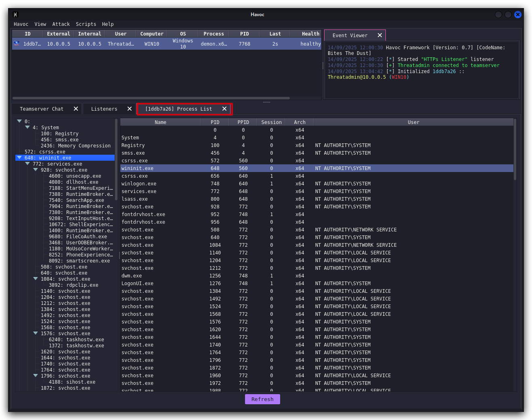Collapse the 928: svchost.exe tree node

pyautogui.click(x=36, y=170)
